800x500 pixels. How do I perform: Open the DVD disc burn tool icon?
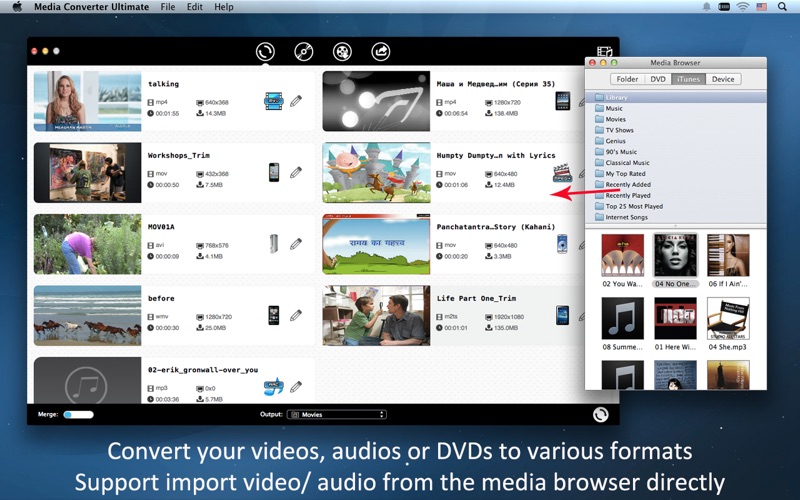304,52
